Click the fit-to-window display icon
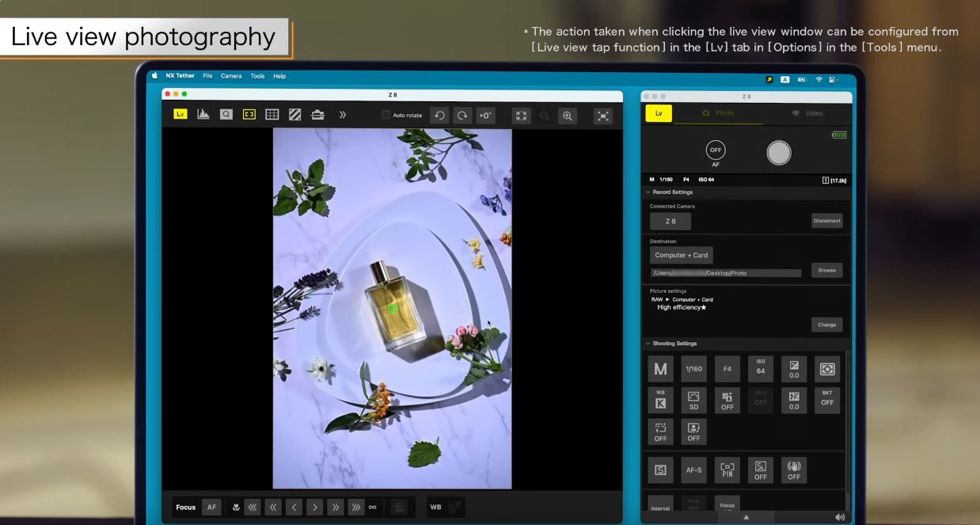The image size is (980, 525). (521, 115)
